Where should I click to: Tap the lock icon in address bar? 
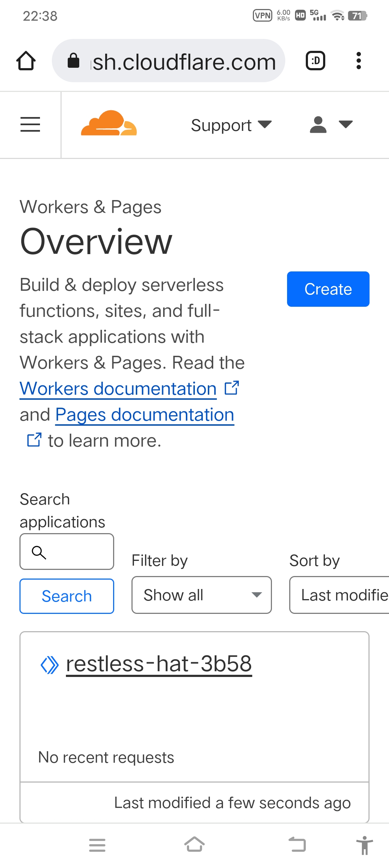(73, 61)
